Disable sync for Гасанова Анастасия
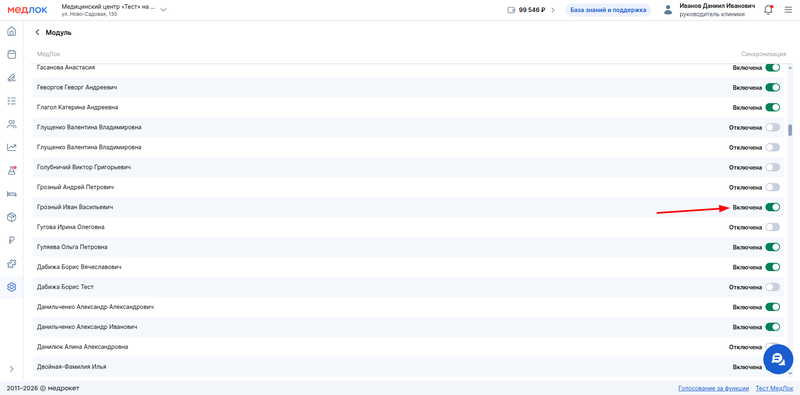 (772, 67)
